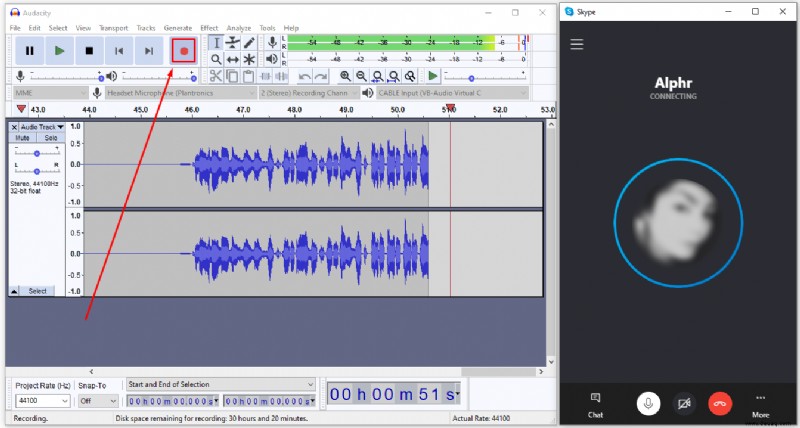Select the Envelope tool
The width and height of the screenshot is (800, 428).
(233, 43)
